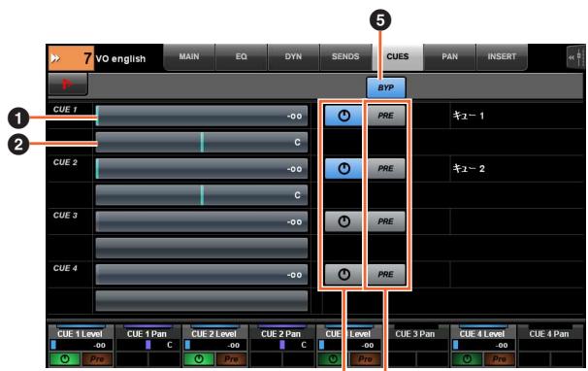The image size is (588, 371).
Task: Select the SENDS tab
Action: coord(345,57)
